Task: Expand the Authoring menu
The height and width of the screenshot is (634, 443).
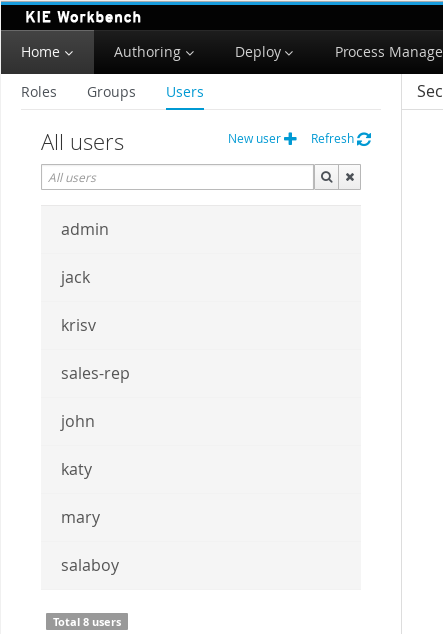Action: pyautogui.click(x=154, y=52)
